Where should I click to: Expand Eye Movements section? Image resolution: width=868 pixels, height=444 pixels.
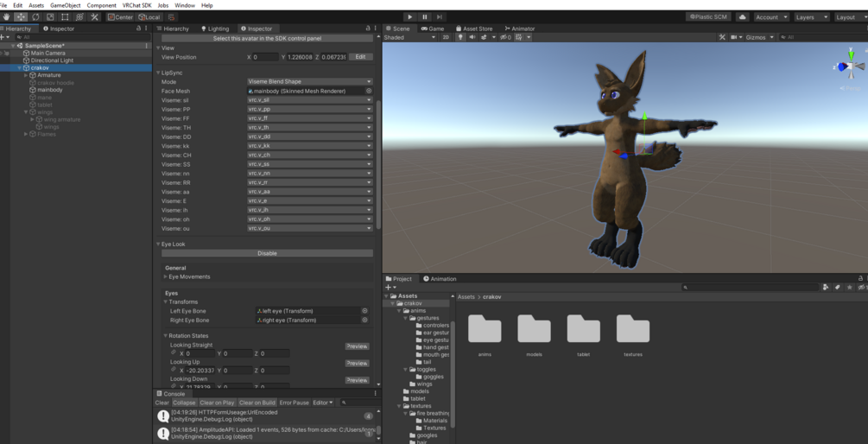[x=166, y=276]
